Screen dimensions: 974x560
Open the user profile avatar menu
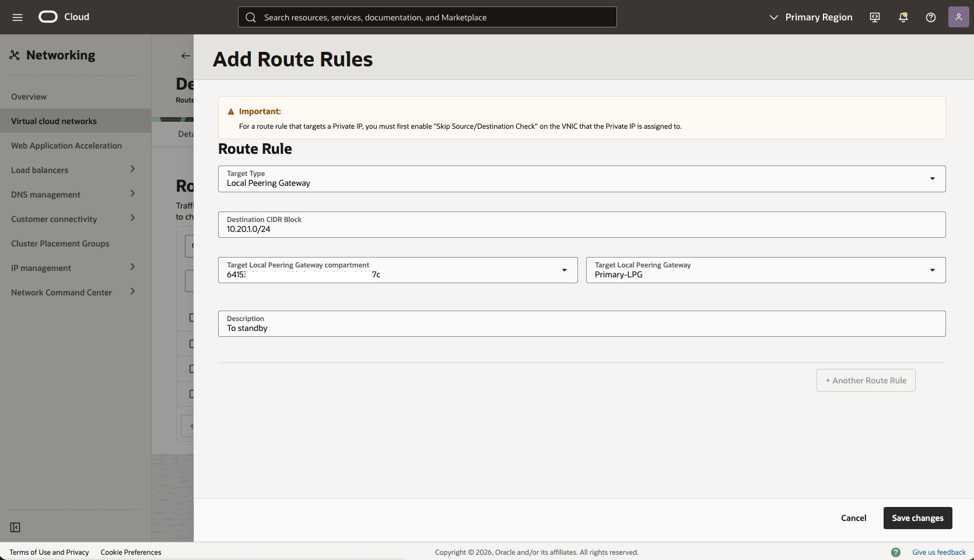[958, 17]
